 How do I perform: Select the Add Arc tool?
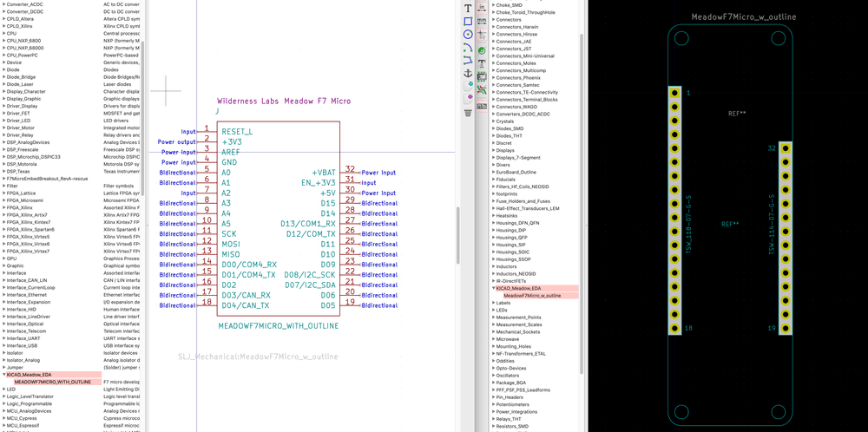[468, 47]
